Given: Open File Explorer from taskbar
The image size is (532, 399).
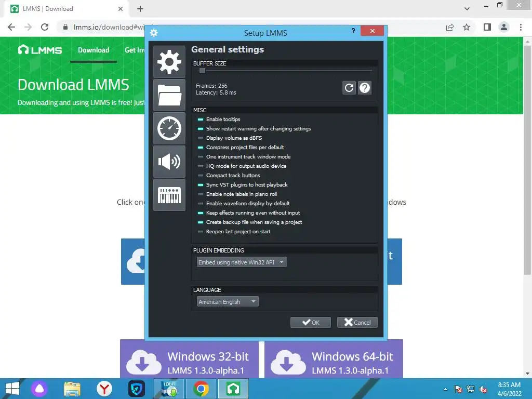Looking at the screenshot, I should click(72, 389).
